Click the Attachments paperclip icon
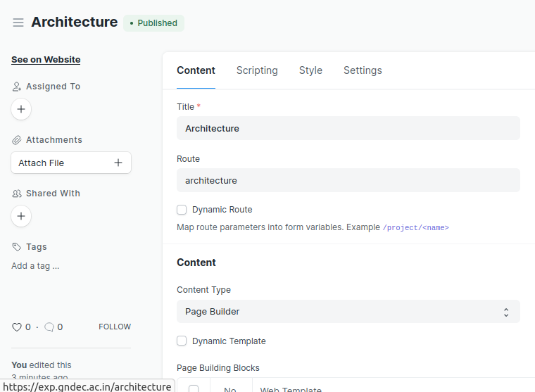535x392 pixels. tap(17, 140)
